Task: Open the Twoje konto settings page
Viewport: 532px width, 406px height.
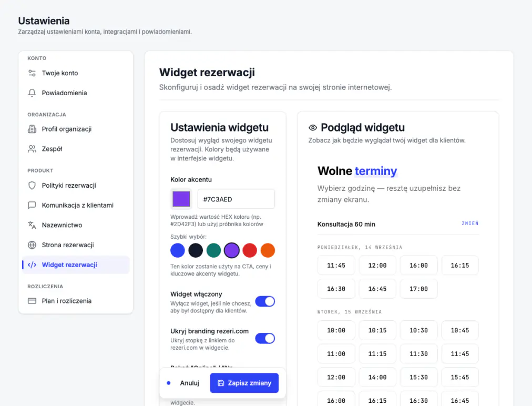Action: click(76, 73)
